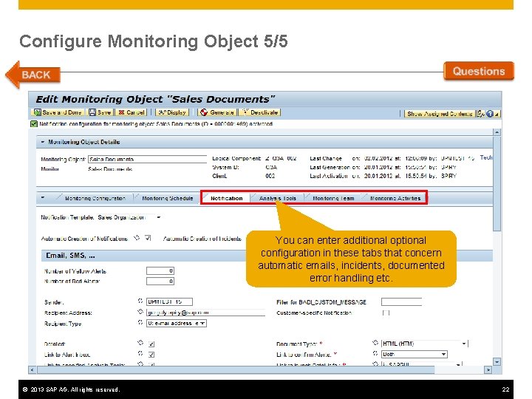Viewport: 532px width, 399px height.
Task: Click Show Assigned Contexts
Action: (440, 114)
